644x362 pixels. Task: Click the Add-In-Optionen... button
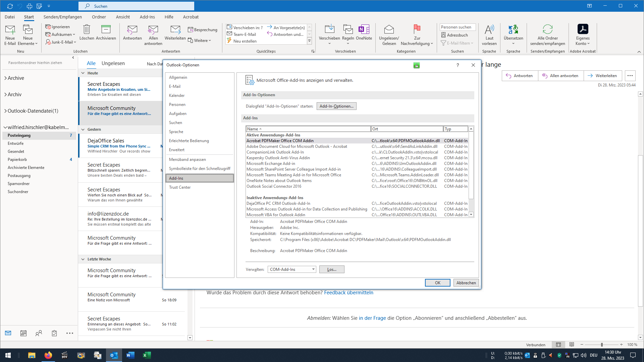[336, 106]
